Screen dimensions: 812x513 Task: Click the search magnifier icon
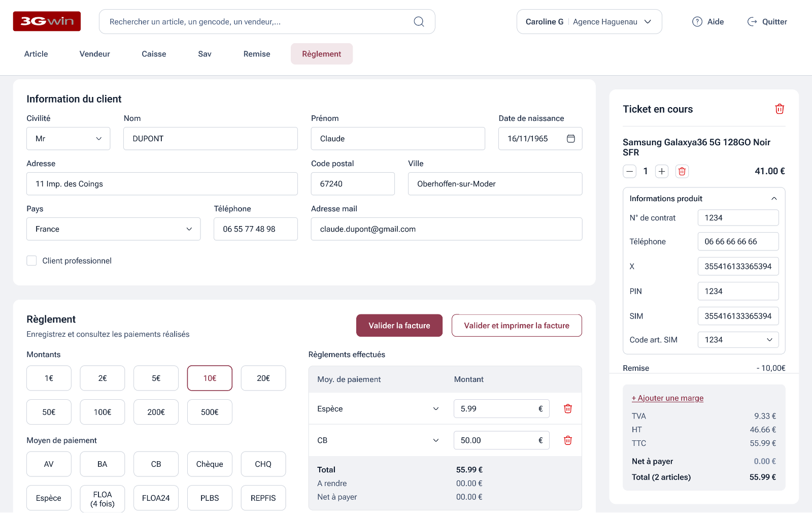point(419,21)
